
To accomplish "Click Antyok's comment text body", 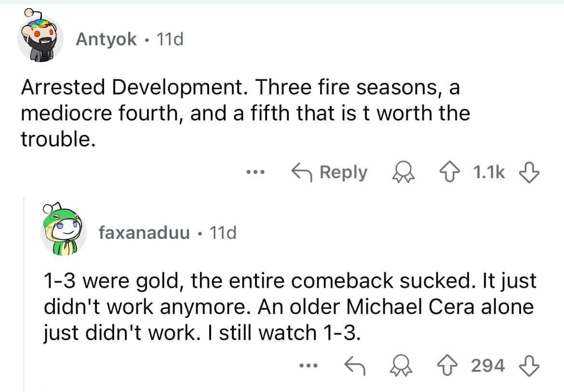I will [x=241, y=113].
